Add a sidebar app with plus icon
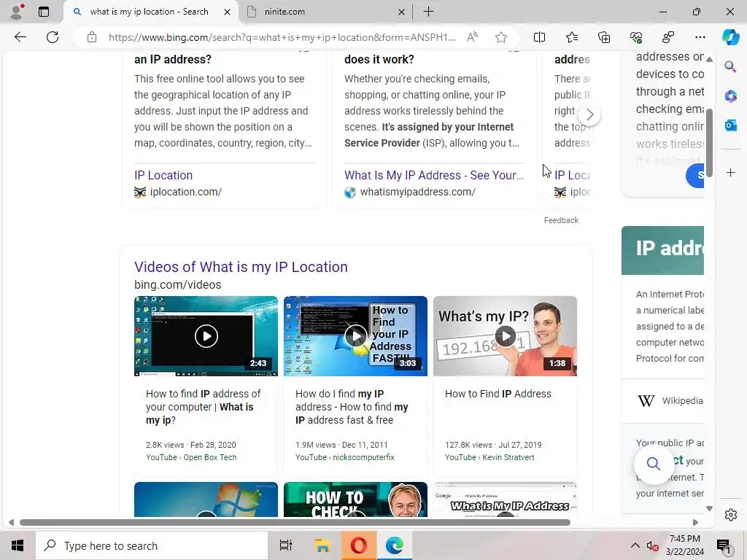 click(730, 172)
